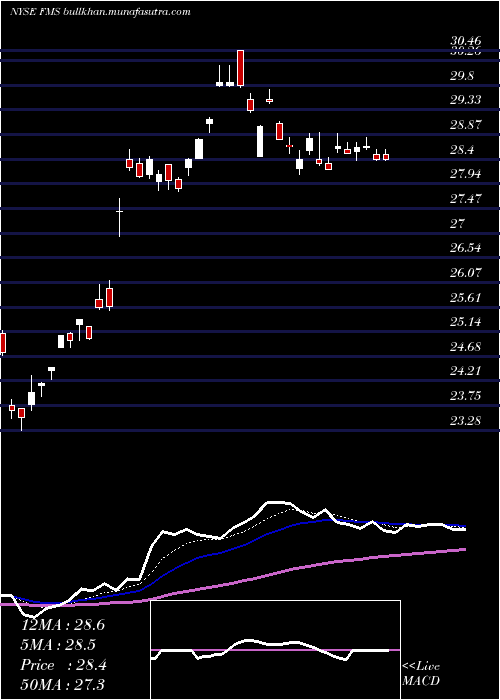Screen dimensions: 500x700
Task: Click the long white candle below 28.87
Action: pos(260,142)
